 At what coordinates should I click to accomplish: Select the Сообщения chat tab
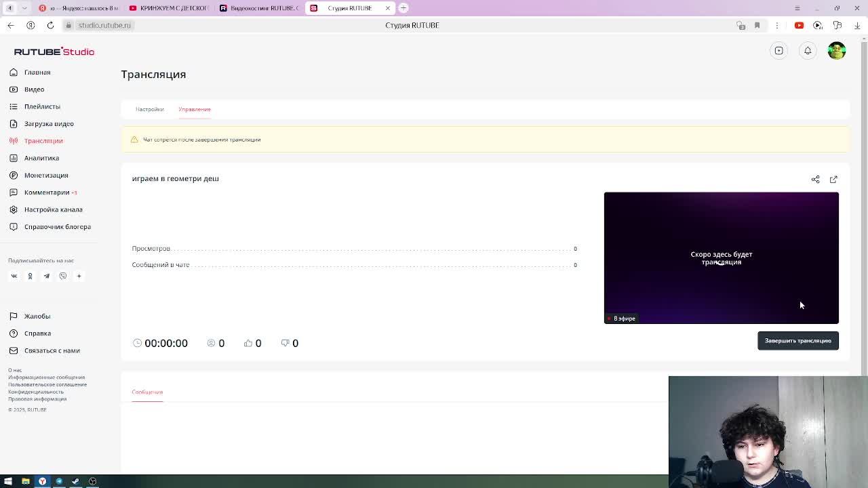coord(147,392)
